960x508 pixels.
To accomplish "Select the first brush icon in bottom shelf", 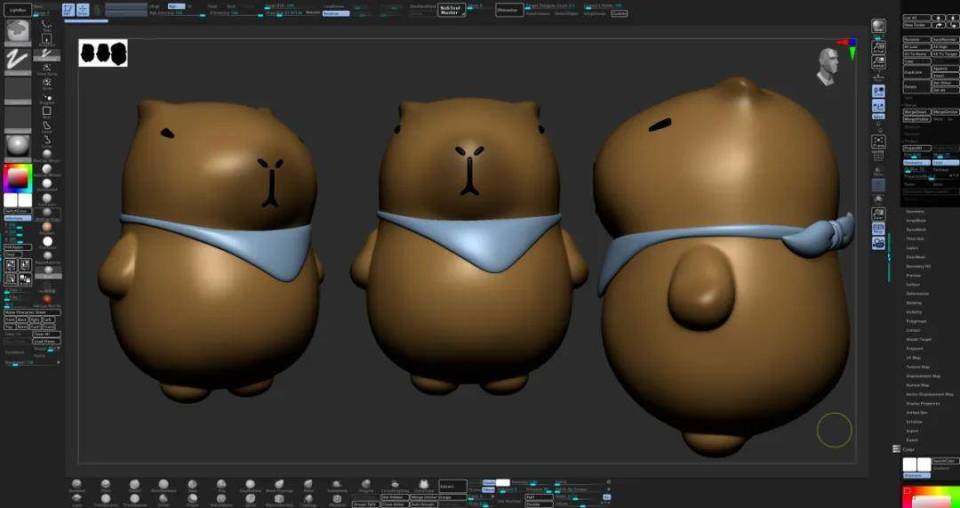I will [x=77, y=485].
